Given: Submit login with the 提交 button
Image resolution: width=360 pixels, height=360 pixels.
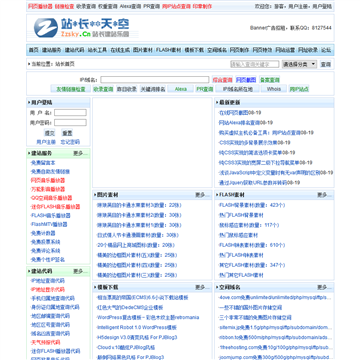Looking at the screenshot, I should (50, 133).
